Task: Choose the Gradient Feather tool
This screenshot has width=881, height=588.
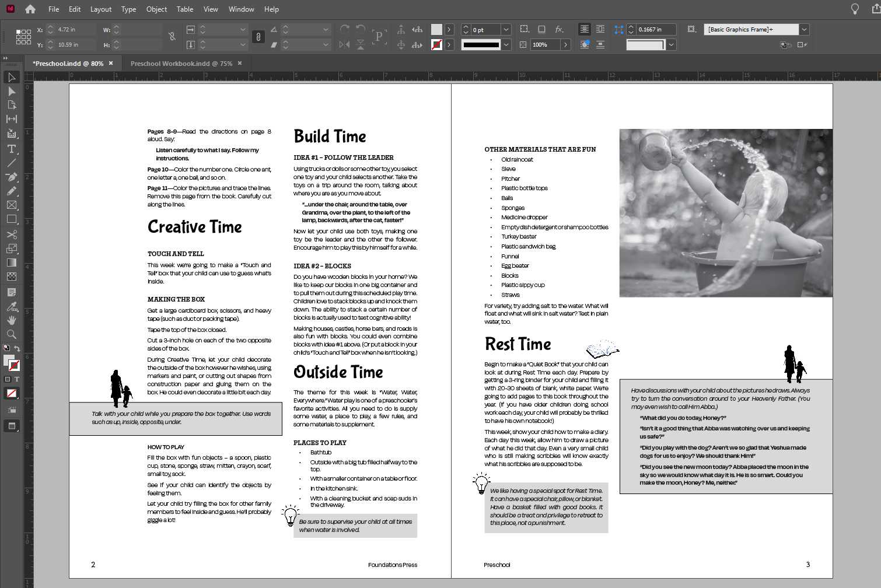Action: point(11,276)
